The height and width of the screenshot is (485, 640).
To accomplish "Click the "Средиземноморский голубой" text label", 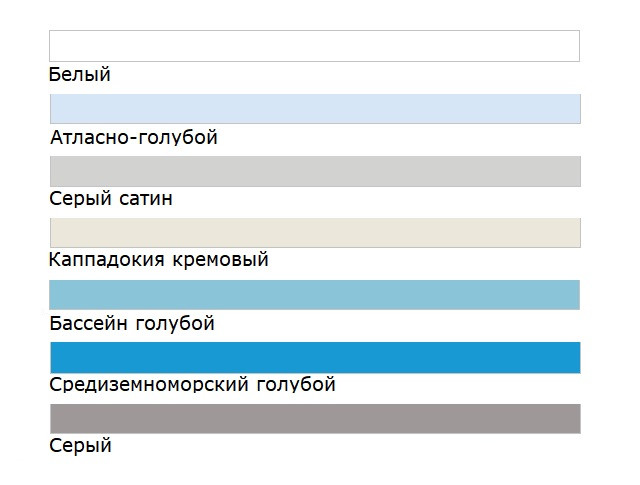I will pyautogui.click(x=192, y=385).
